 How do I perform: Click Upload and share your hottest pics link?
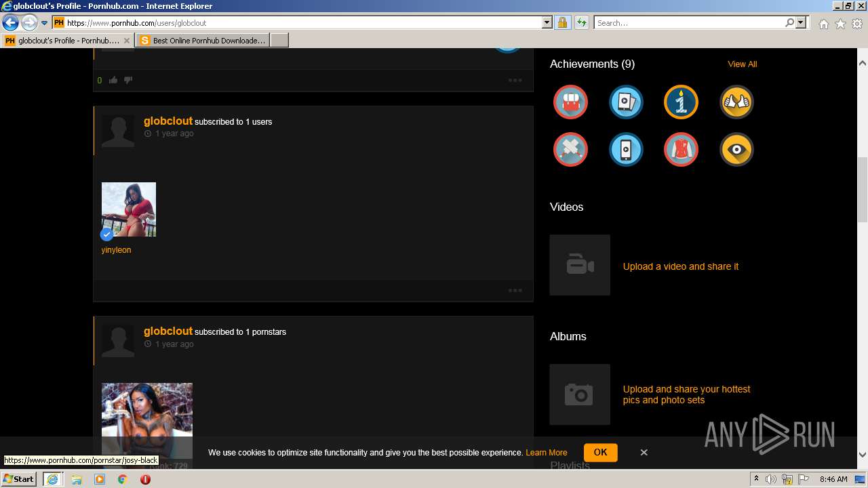click(x=686, y=394)
